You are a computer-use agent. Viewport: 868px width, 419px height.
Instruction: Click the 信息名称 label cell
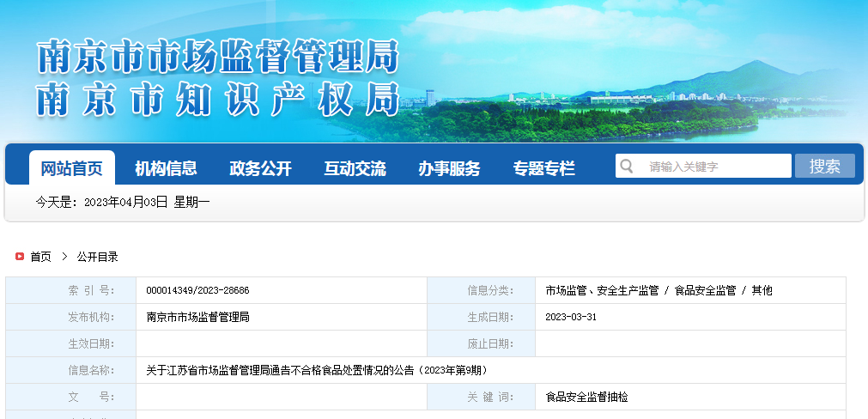(x=71, y=371)
